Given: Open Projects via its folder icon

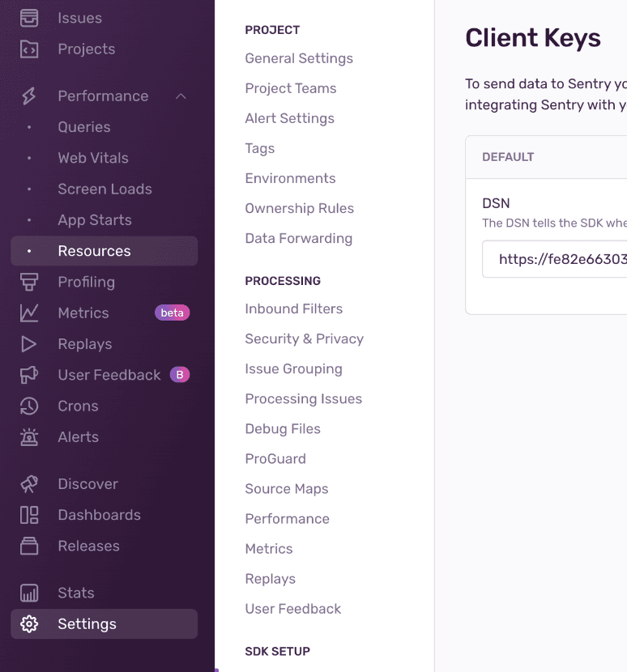Looking at the screenshot, I should pos(29,49).
